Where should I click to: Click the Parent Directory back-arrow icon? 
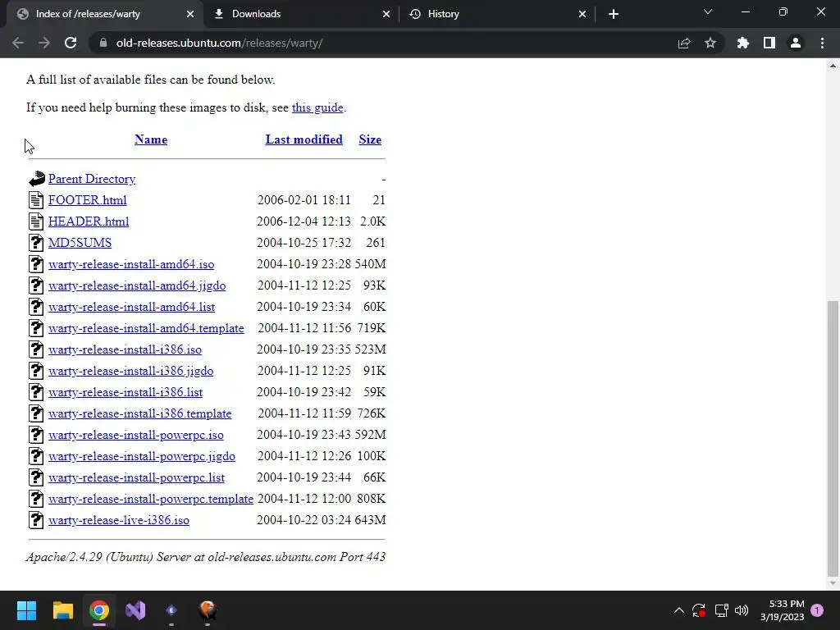tap(36, 178)
